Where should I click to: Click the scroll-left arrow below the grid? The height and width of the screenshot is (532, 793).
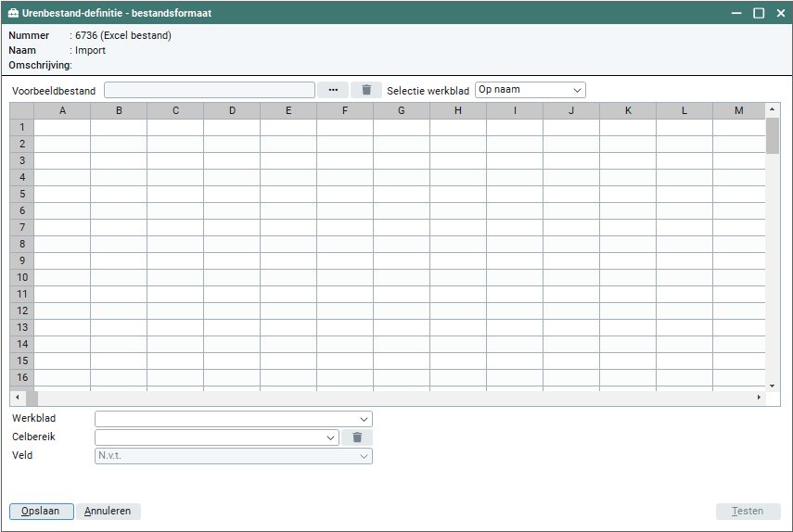tap(17, 398)
